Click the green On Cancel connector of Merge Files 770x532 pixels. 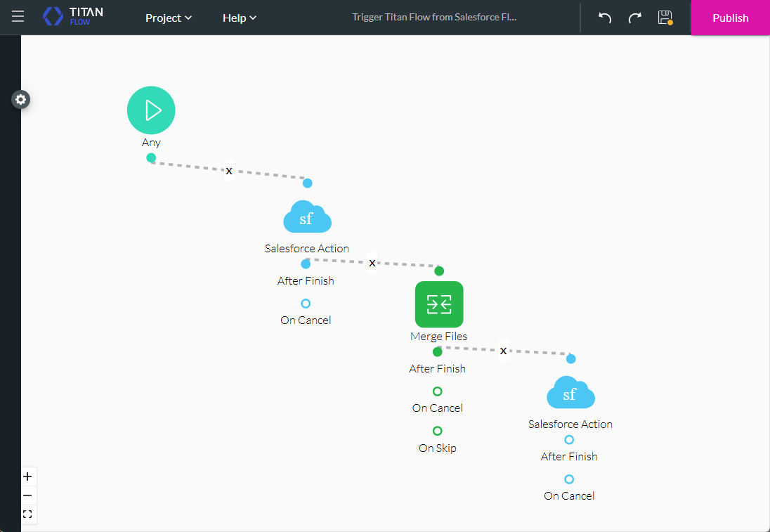pyautogui.click(x=438, y=391)
